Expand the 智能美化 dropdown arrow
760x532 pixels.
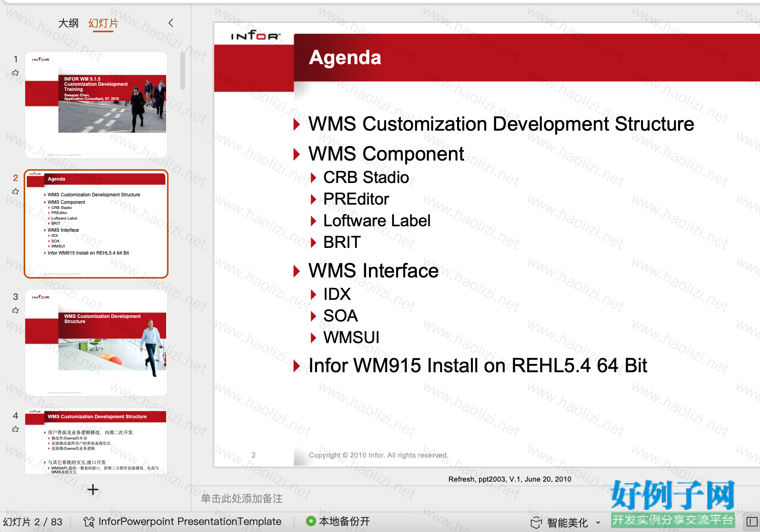coord(598,523)
